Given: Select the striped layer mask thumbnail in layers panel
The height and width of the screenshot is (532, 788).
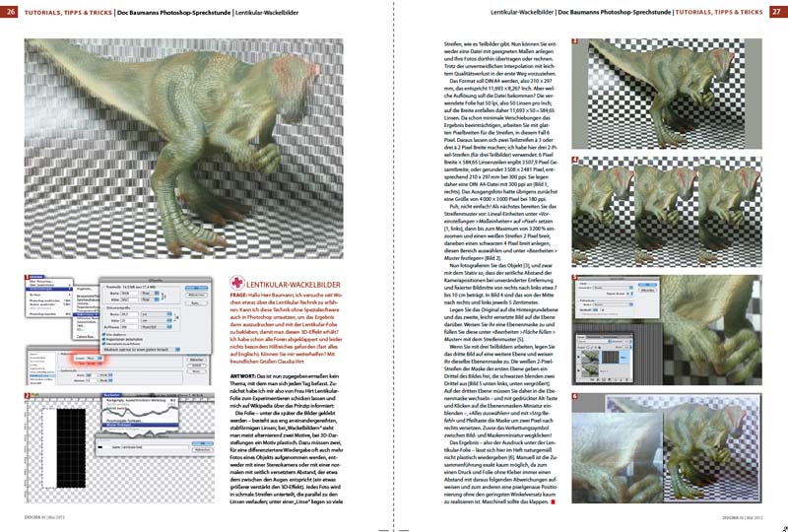Looking at the screenshot, I should [610, 357].
